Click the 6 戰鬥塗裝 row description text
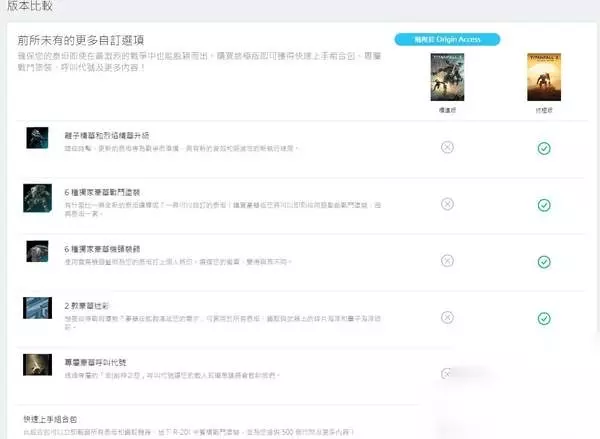 [x=223, y=209]
